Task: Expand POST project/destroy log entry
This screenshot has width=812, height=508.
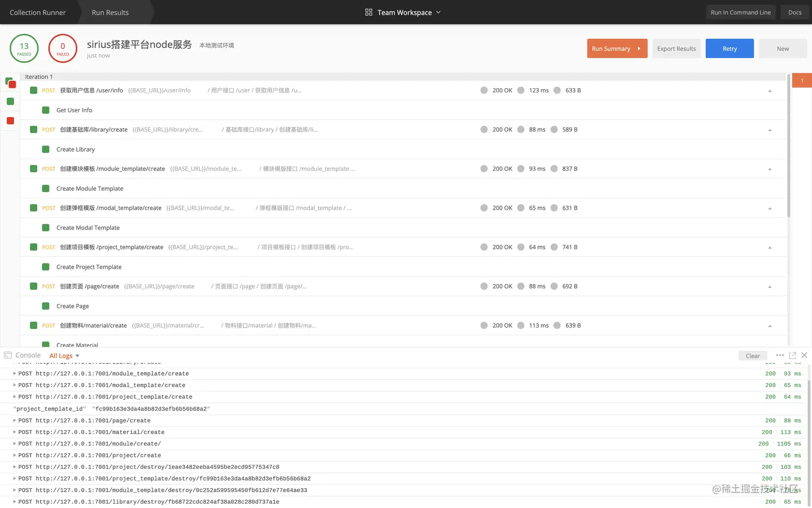Action: pos(15,467)
